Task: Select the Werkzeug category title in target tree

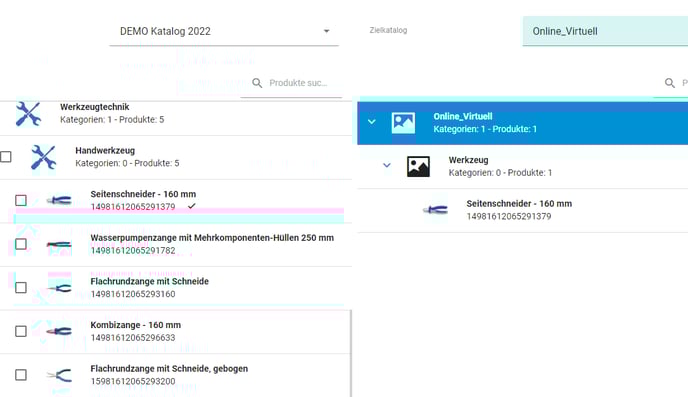Action: click(468, 160)
